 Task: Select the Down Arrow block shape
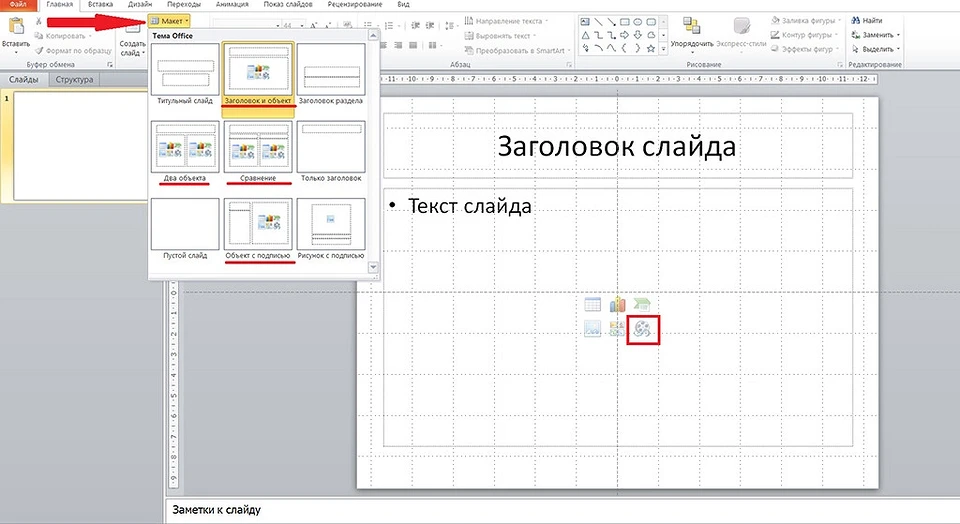pyautogui.click(x=637, y=35)
